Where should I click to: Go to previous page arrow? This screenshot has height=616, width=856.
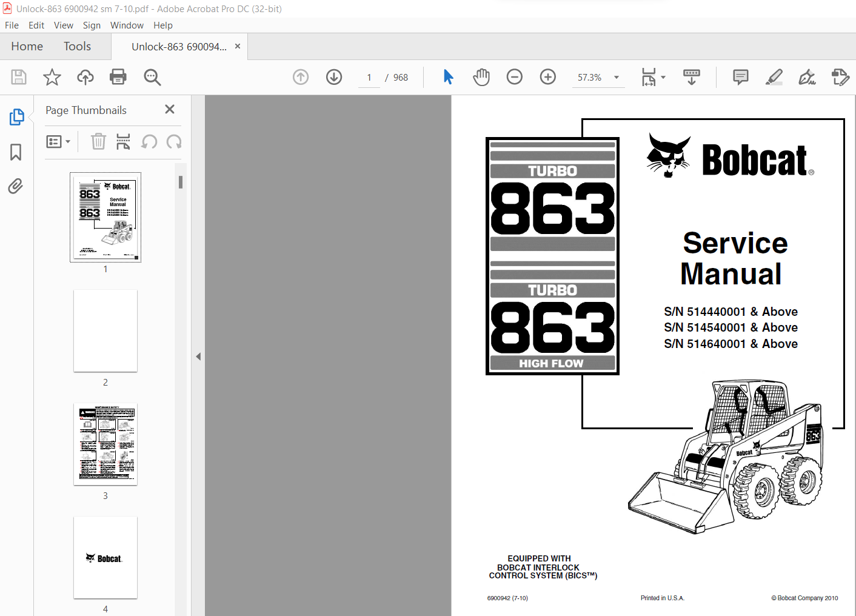pos(301,77)
